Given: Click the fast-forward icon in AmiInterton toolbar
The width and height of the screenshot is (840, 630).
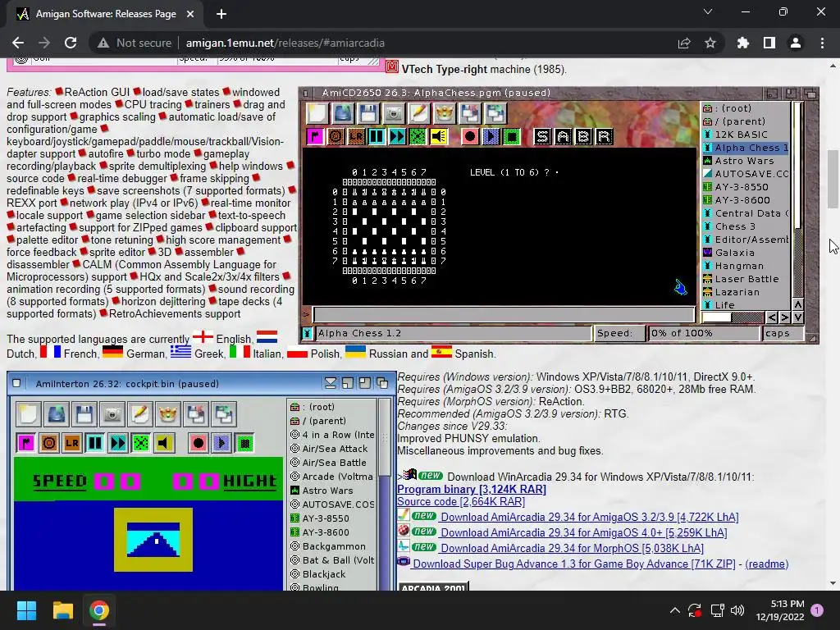Looking at the screenshot, I should point(118,443).
